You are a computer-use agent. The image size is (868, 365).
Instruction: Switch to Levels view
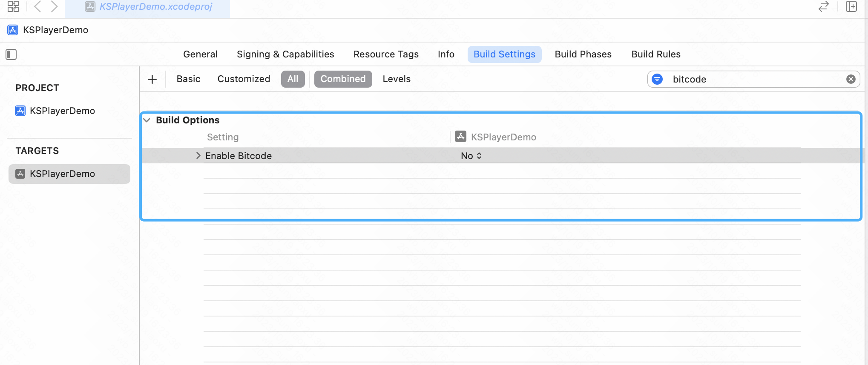tap(397, 79)
